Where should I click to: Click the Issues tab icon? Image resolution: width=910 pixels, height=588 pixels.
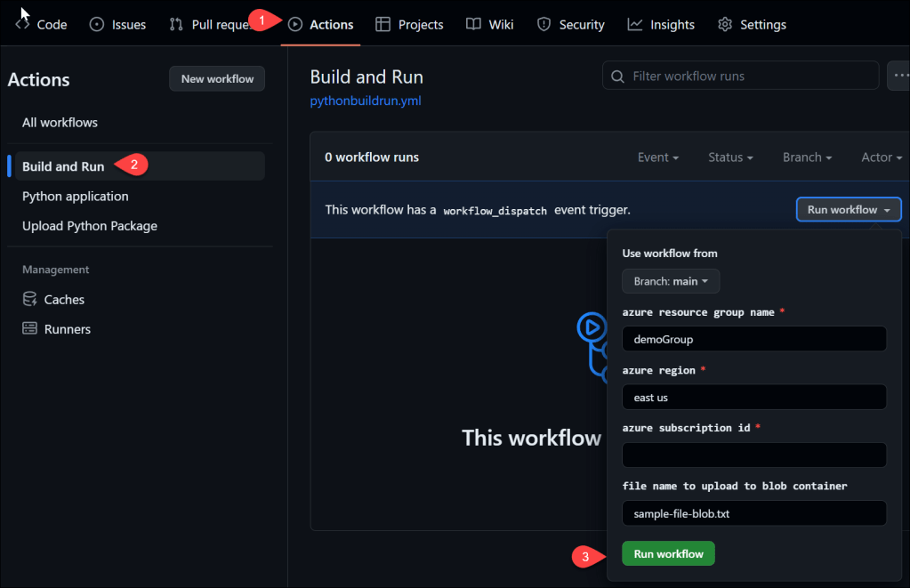tap(97, 25)
